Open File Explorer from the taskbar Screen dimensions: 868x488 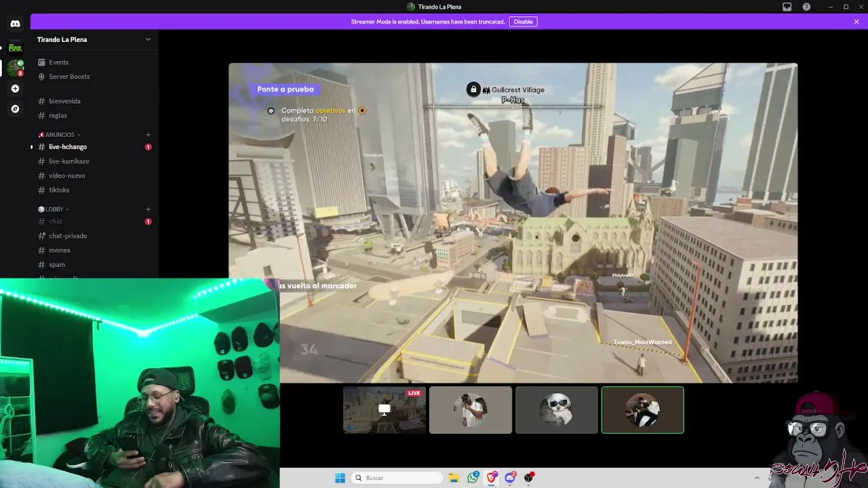pos(454,478)
